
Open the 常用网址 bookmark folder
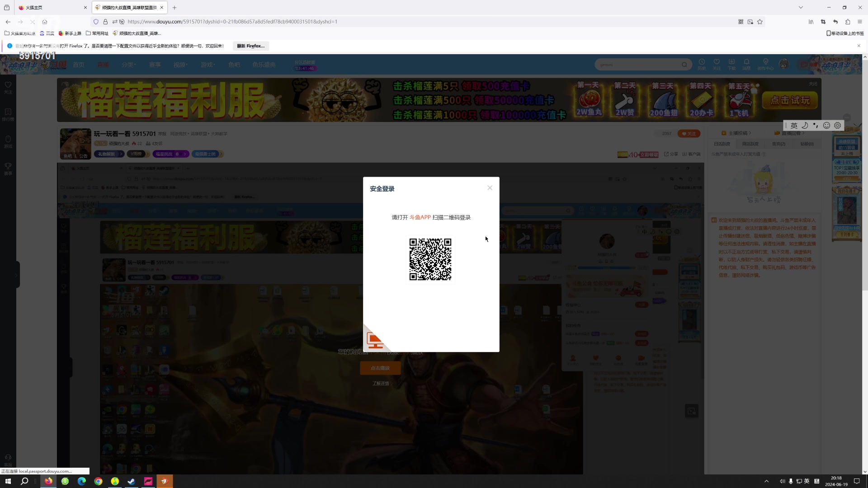coord(97,33)
